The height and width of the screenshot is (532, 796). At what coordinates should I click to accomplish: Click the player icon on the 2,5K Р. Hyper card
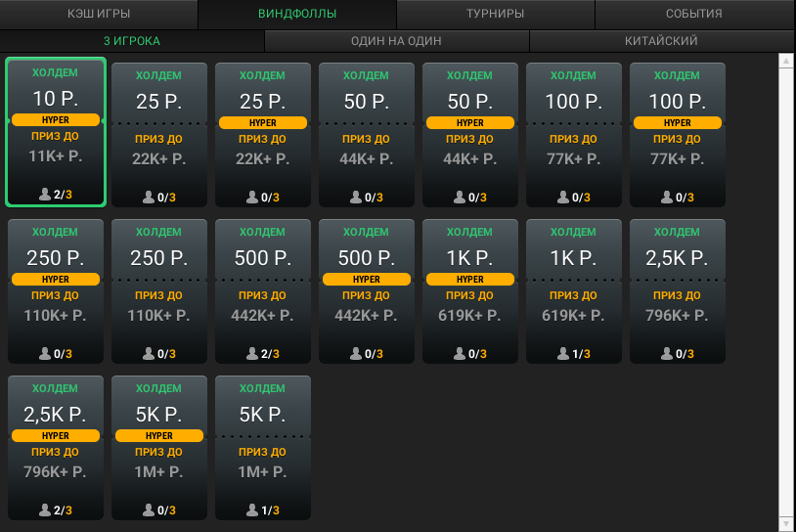click(x=45, y=510)
